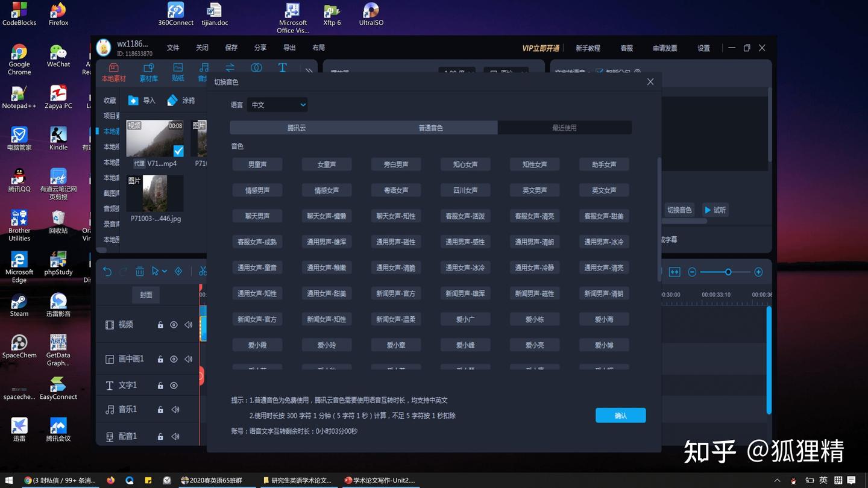This screenshot has width=868, height=488.
Task: Open the 保存 menu item
Action: (231, 48)
